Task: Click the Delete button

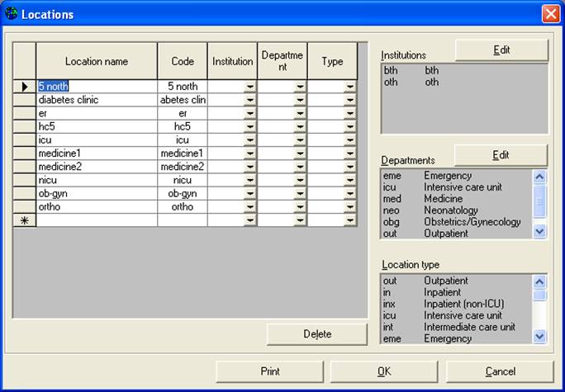Action: point(317,334)
